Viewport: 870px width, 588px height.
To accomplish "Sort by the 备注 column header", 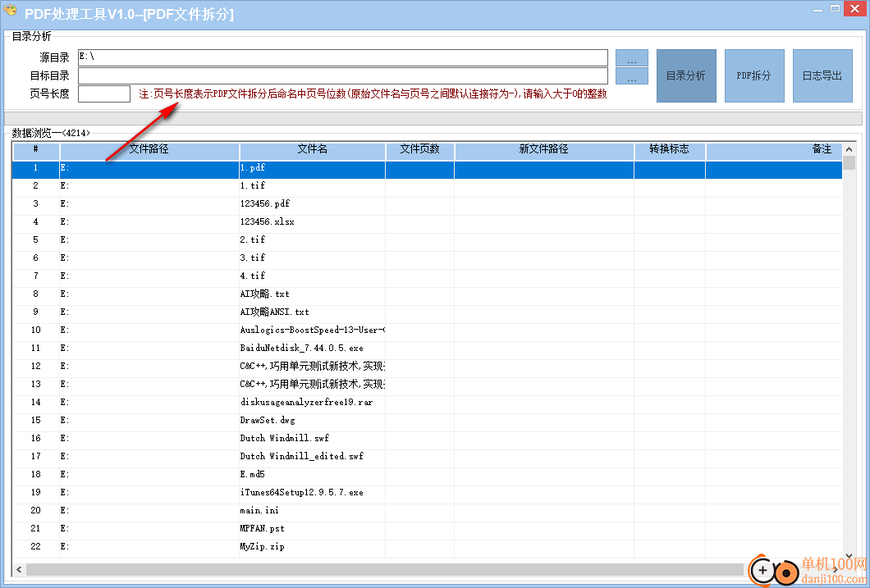I will (774, 149).
